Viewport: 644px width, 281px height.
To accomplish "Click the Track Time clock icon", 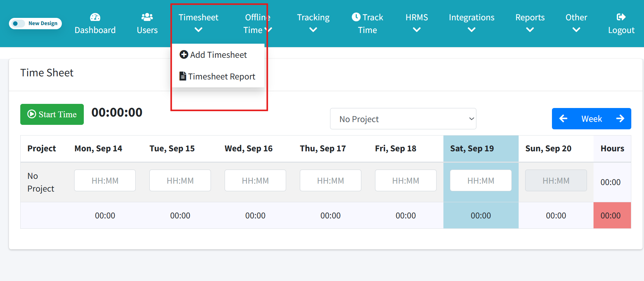I will tap(356, 17).
